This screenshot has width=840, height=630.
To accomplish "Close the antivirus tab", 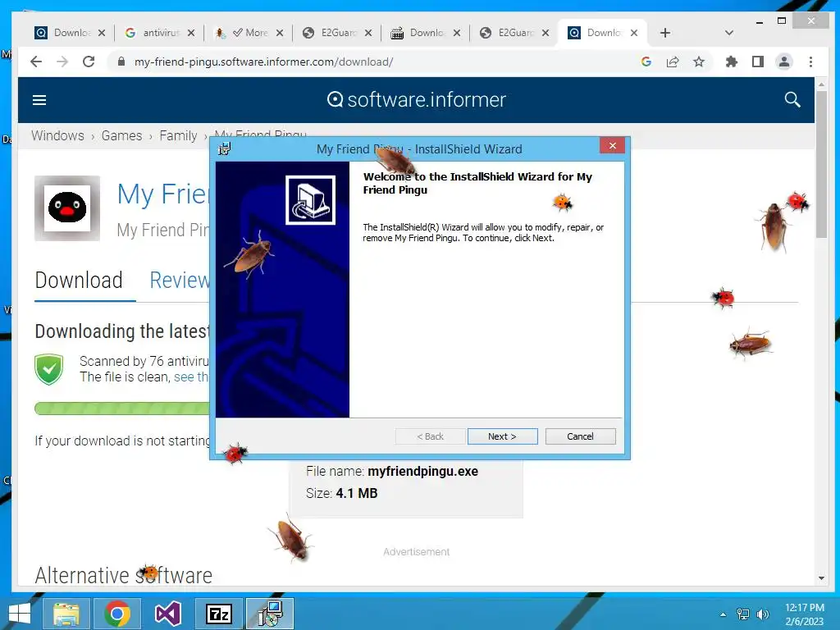I will 191,33.
